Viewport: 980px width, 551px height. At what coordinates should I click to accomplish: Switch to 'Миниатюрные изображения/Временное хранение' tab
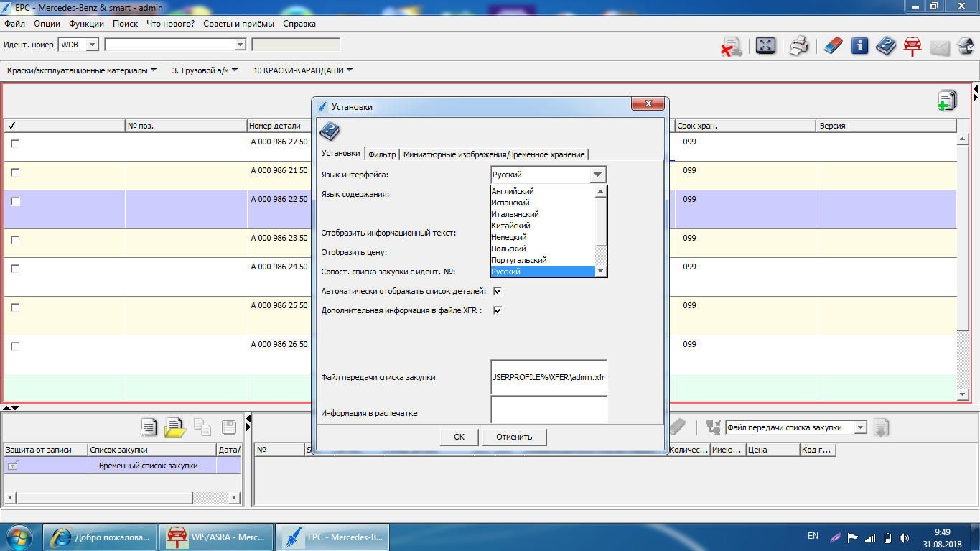pyautogui.click(x=494, y=154)
